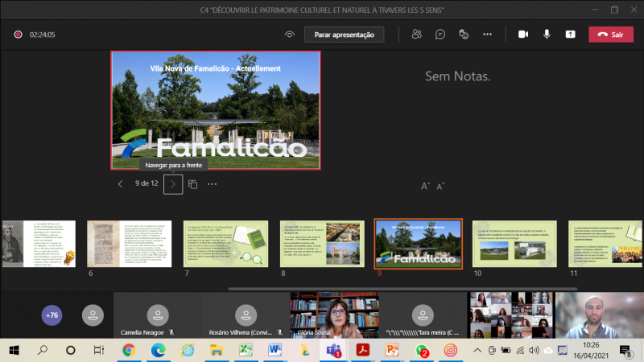Leave the meeting with Sair
644x362 pixels.
point(611,35)
